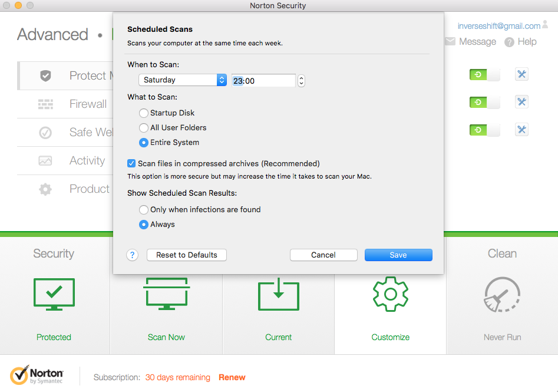The height and width of the screenshot is (392, 558).
Task: Click the Protected monitor icon under Security
Action: coord(54,294)
